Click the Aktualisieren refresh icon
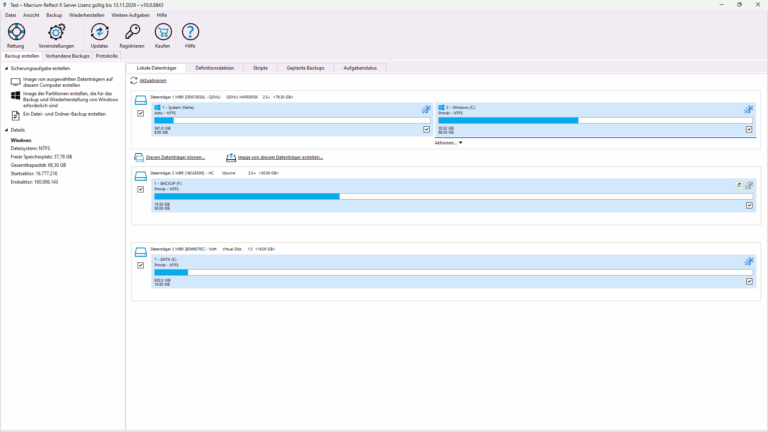This screenshot has width=768, height=432. [134, 80]
